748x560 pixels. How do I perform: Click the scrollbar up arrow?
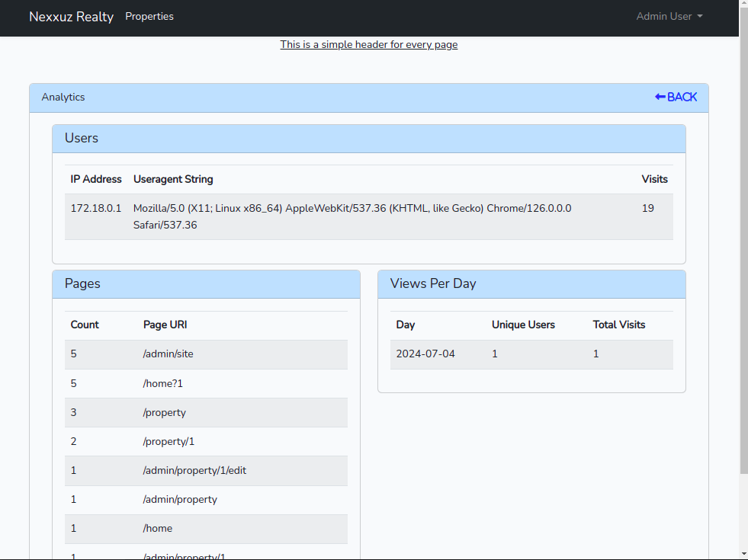(x=743, y=6)
